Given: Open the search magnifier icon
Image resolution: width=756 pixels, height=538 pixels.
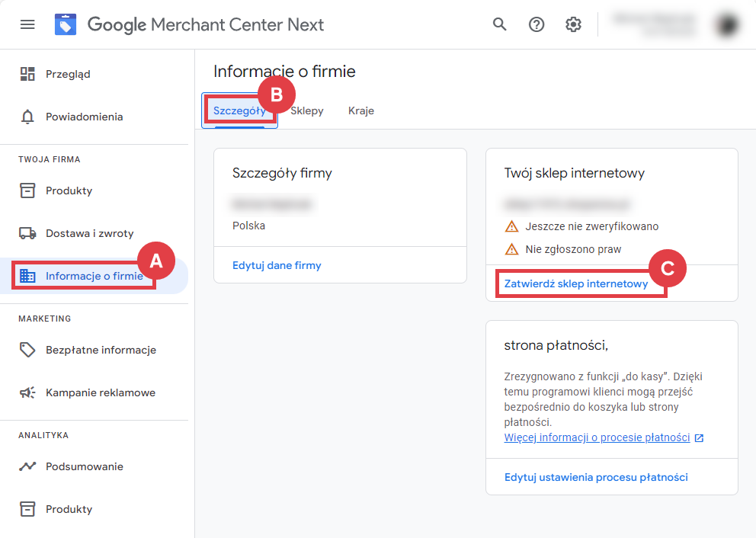Looking at the screenshot, I should (499, 24).
